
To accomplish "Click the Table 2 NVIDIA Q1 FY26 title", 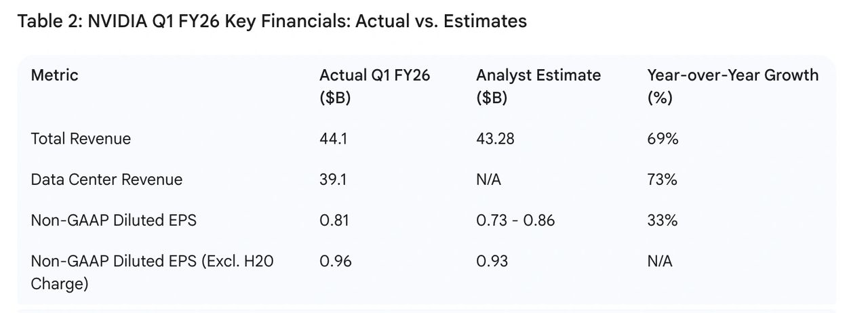I will pos(271,21).
